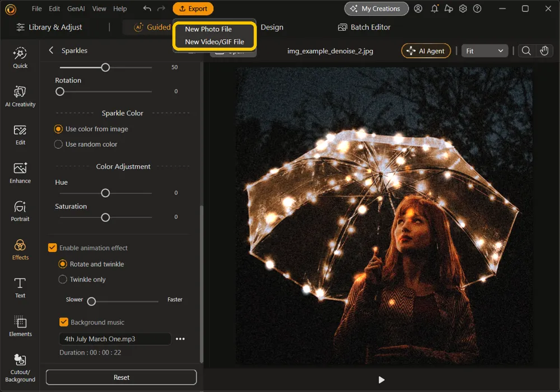Open the Elements panel

point(20,326)
